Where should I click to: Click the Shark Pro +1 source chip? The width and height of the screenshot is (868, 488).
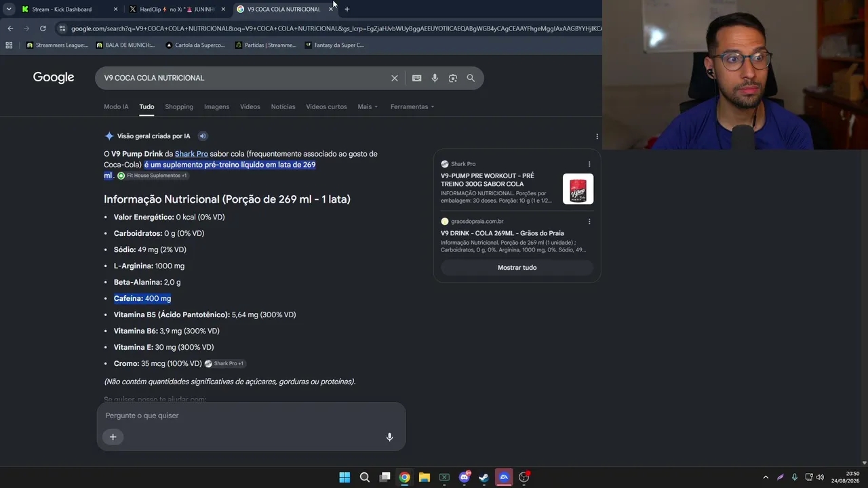pos(224,364)
